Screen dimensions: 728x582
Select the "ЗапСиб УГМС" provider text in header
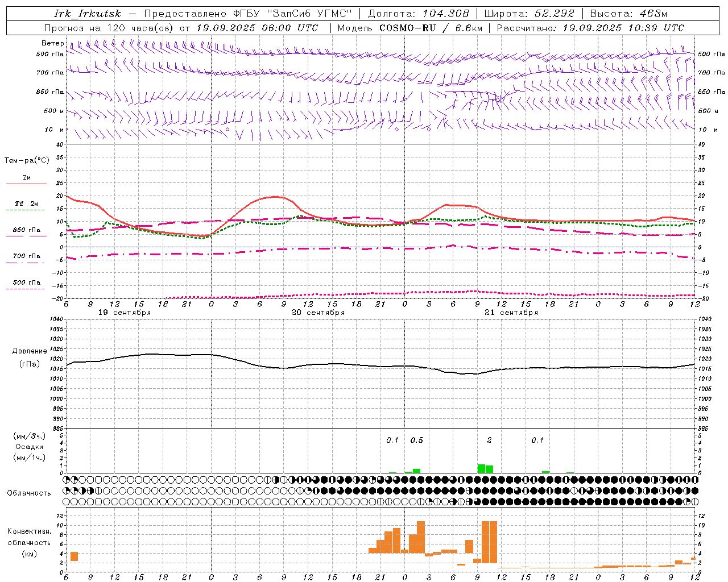310,14
